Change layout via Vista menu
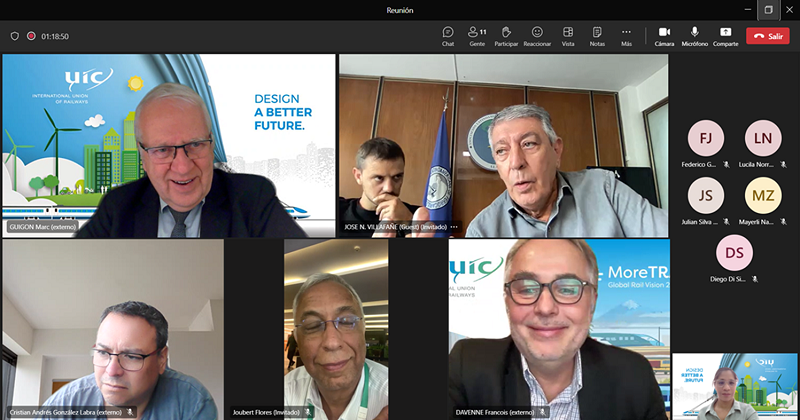 pos(567,35)
